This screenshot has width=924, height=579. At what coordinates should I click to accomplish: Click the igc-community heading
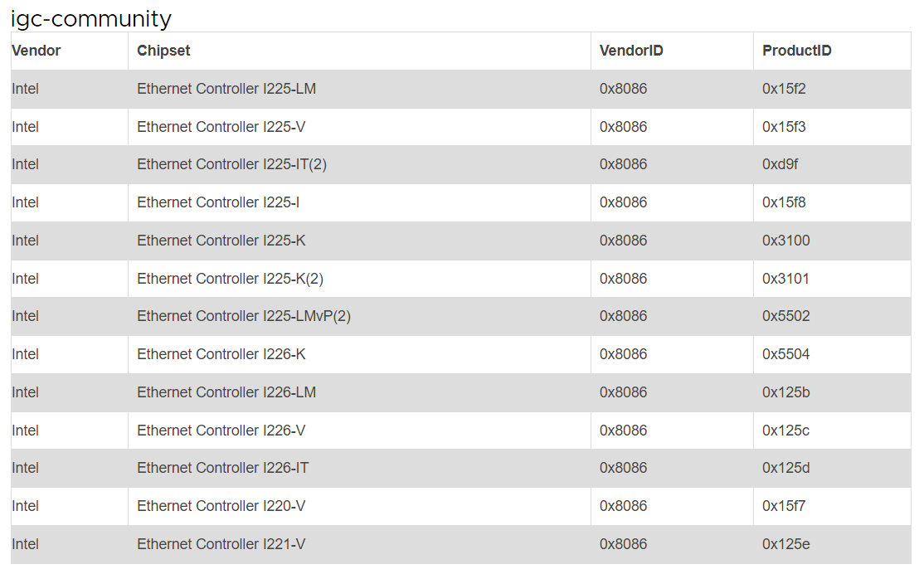coord(91,19)
